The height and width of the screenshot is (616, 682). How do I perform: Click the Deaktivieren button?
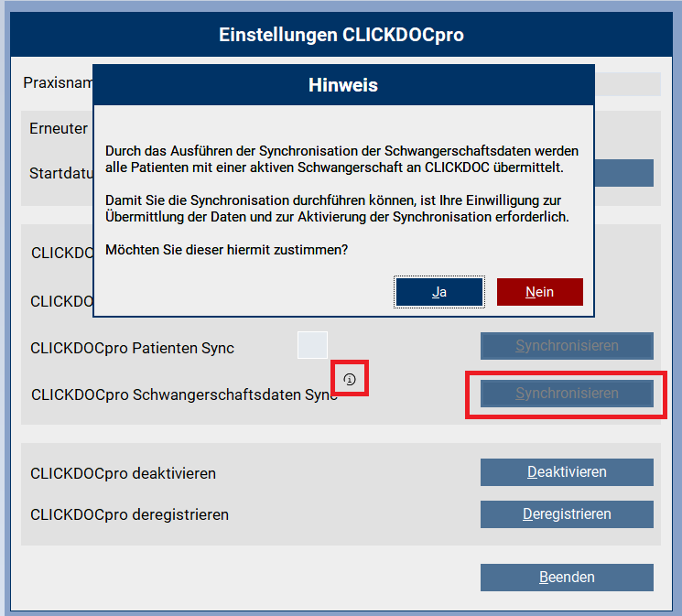point(567,472)
